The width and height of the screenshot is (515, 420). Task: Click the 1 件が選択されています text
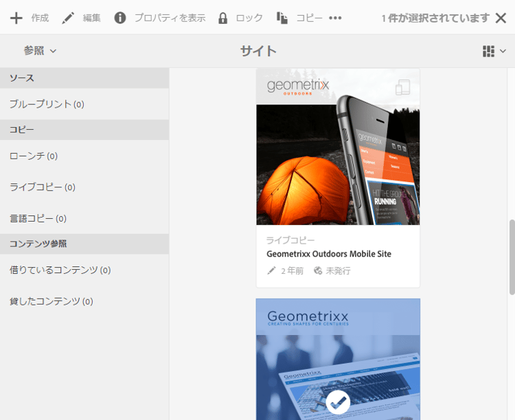[x=435, y=18]
